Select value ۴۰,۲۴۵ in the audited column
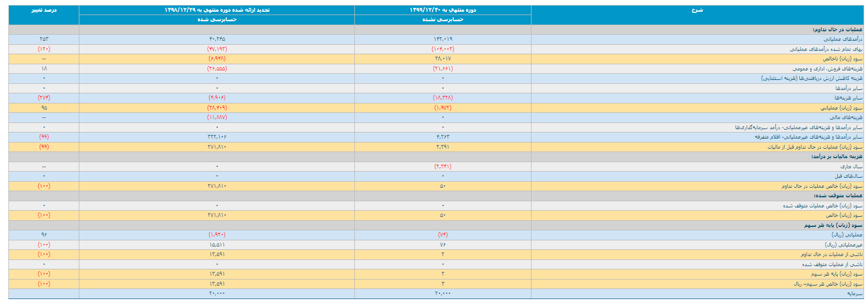The width and height of the screenshot is (868, 303). 217,39
